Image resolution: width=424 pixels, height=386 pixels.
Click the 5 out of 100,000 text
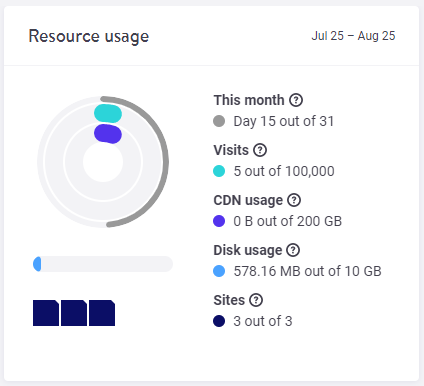tap(284, 171)
